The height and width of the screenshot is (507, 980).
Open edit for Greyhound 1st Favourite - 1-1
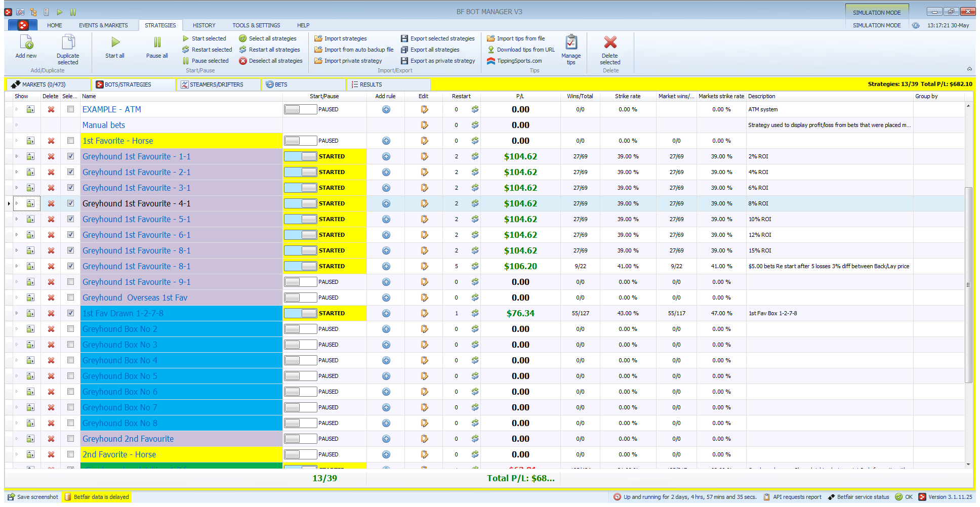[x=424, y=156]
